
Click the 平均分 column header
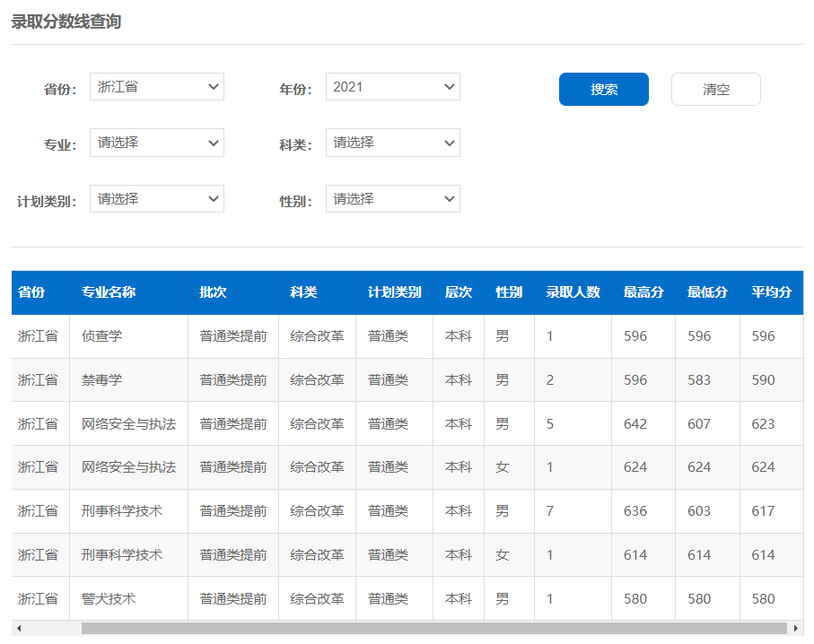(771, 292)
